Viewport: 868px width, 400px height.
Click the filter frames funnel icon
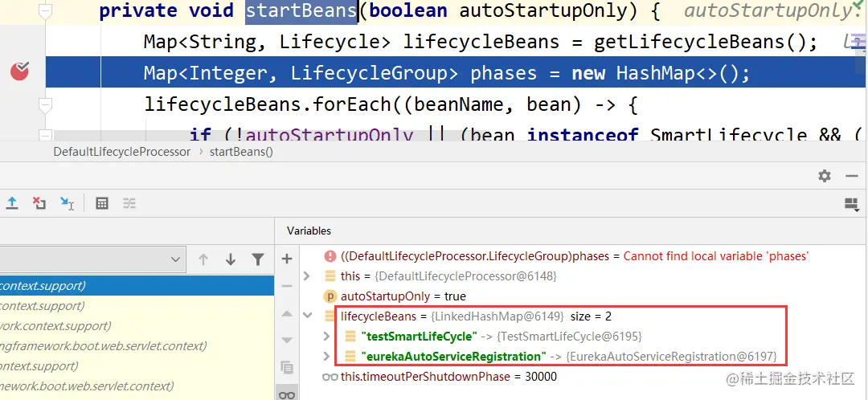[x=258, y=259]
